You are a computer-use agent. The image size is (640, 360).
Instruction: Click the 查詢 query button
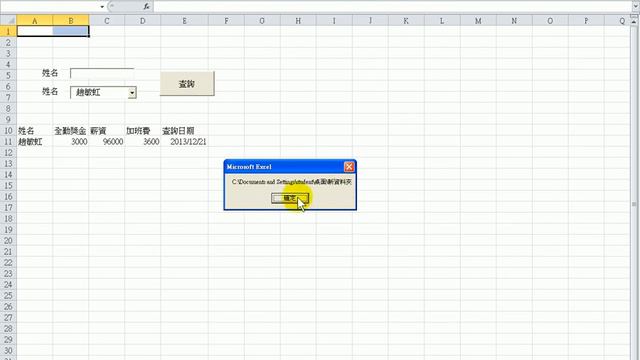click(187, 84)
